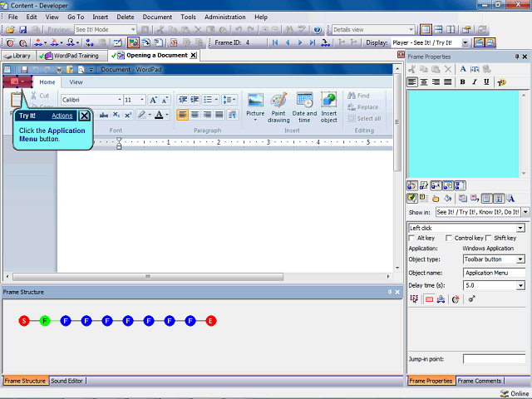Open the Calibri font name dropdown
The image size is (532, 399).
(120, 100)
